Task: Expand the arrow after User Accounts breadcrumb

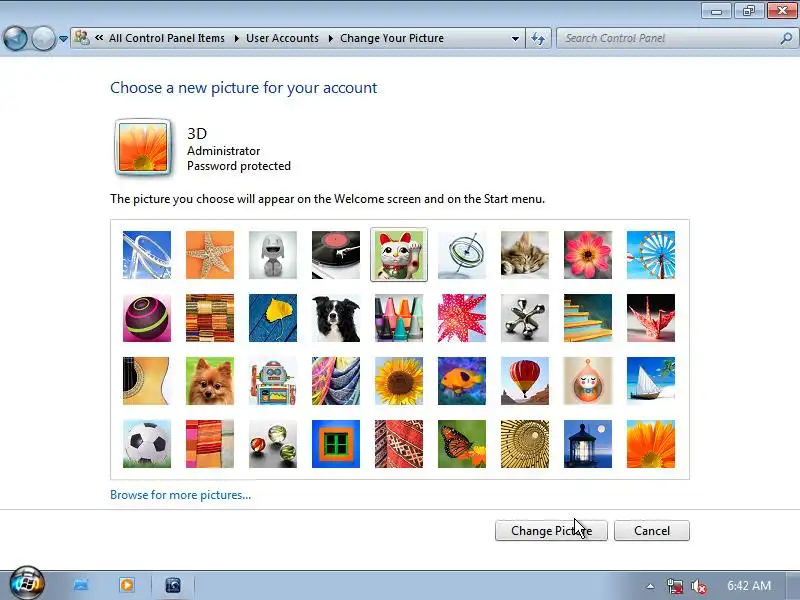Action: pyautogui.click(x=331, y=38)
